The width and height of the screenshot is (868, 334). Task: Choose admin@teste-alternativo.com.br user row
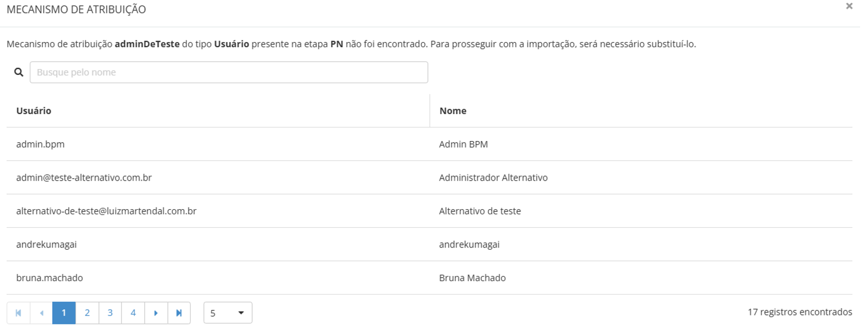click(84, 178)
